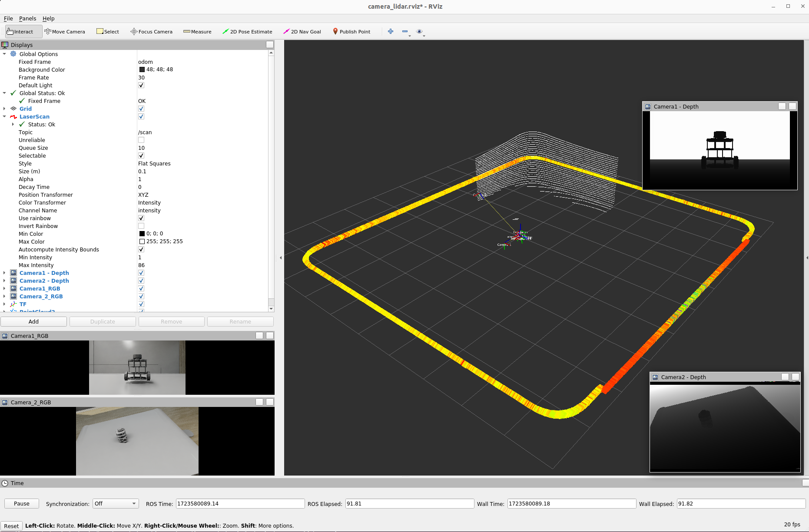Collapse the LaserScan tree node

4,116
